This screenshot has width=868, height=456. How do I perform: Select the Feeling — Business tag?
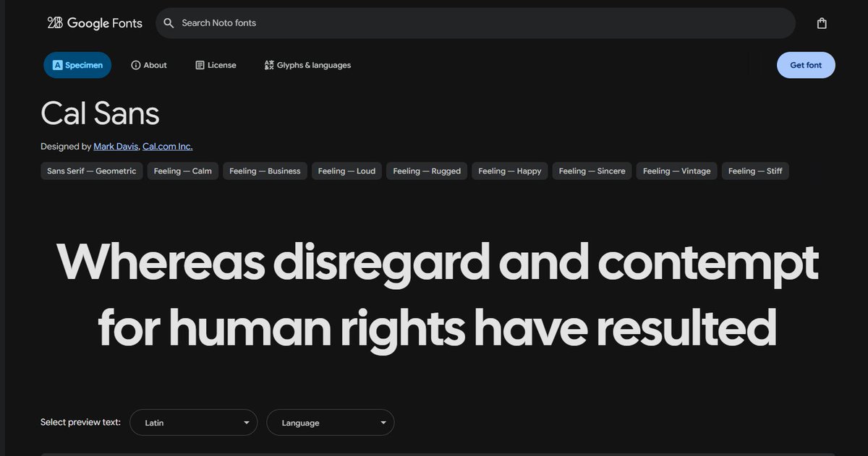(x=265, y=171)
